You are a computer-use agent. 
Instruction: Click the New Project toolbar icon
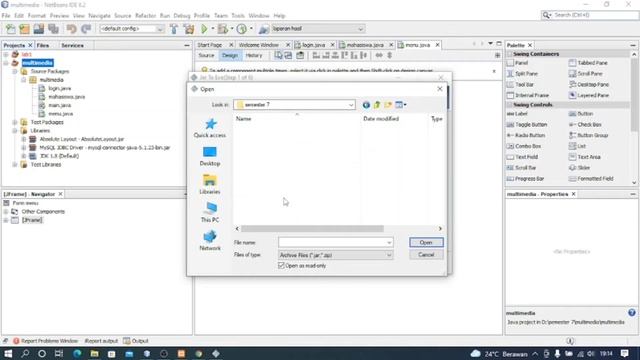[24, 29]
